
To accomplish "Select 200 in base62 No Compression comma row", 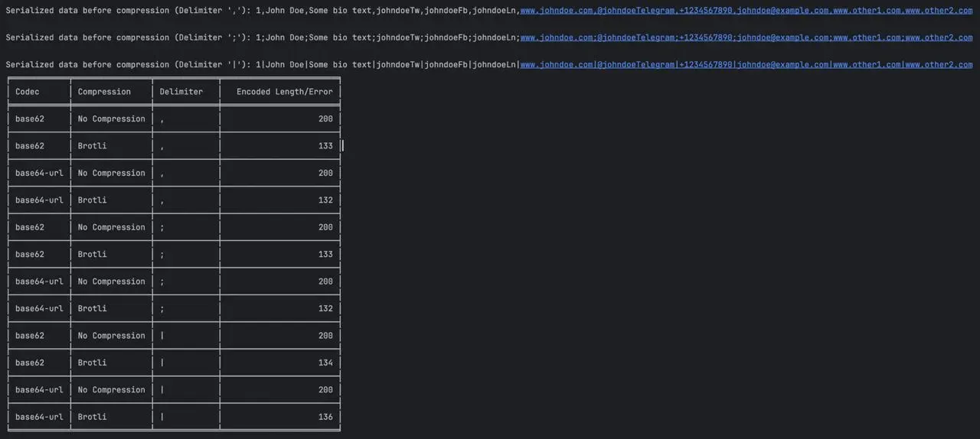I will point(325,119).
